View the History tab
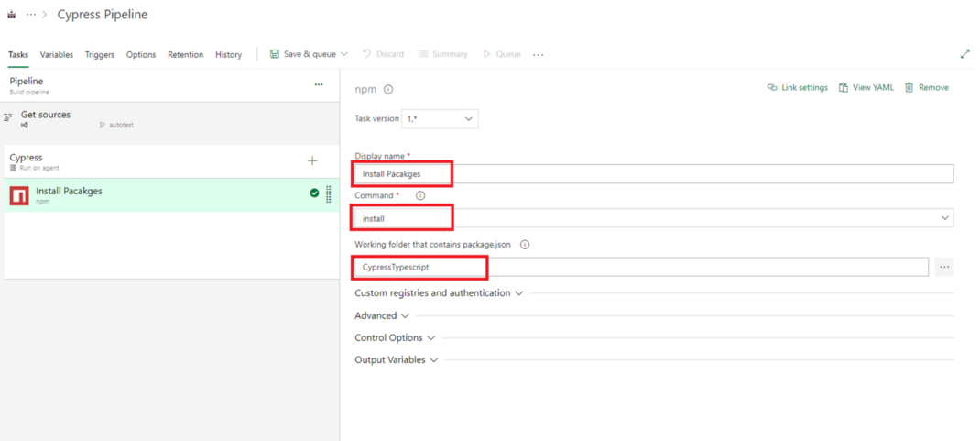This screenshot has height=441, width=980. point(228,54)
